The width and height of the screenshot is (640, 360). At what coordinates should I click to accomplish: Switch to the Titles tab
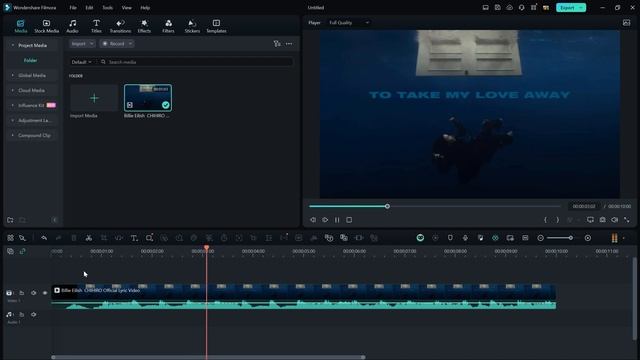[x=96, y=26]
